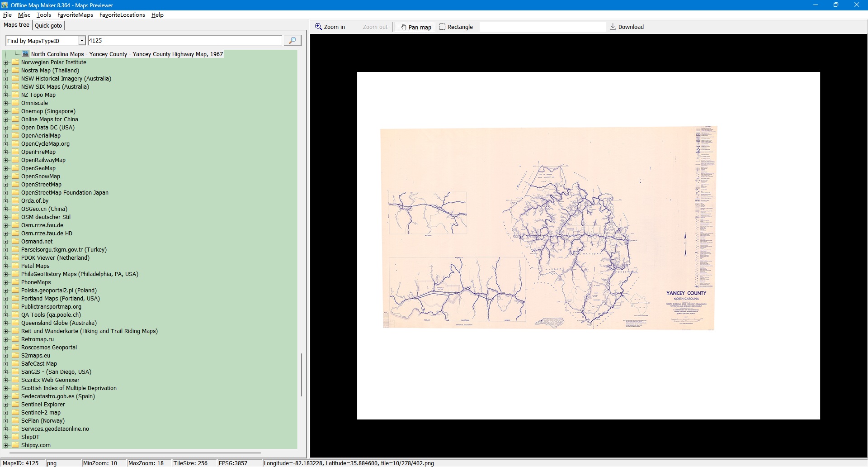Click the Zoom out button
868x467 pixels.
[375, 27]
